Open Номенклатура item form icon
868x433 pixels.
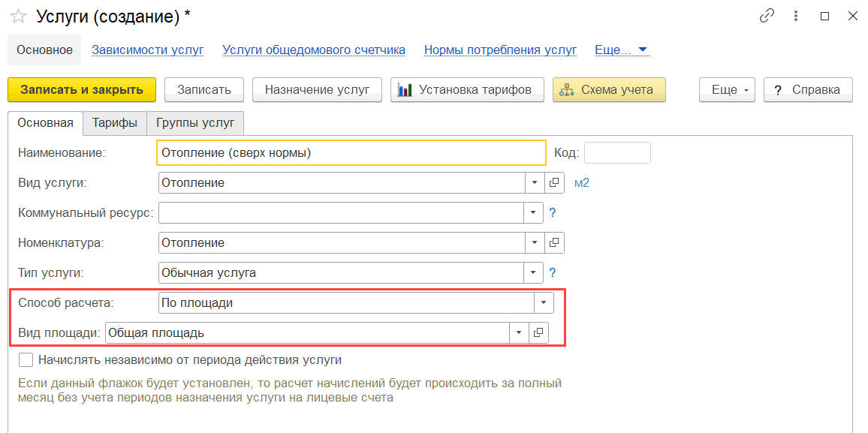tap(554, 242)
